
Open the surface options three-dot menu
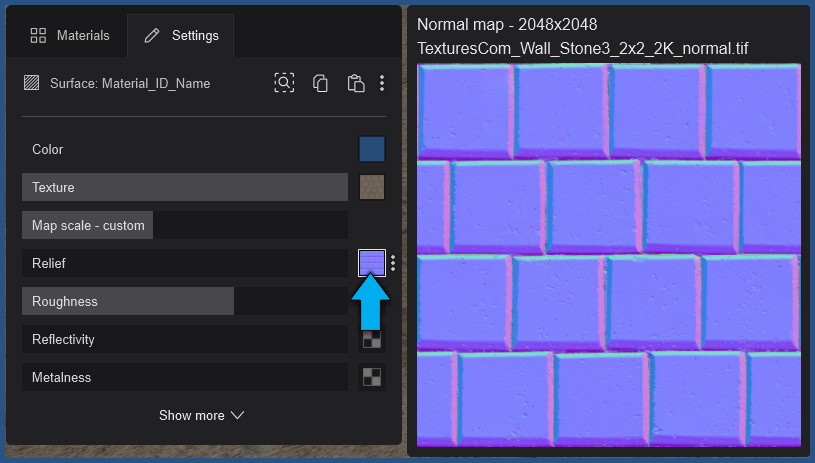[x=382, y=83]
